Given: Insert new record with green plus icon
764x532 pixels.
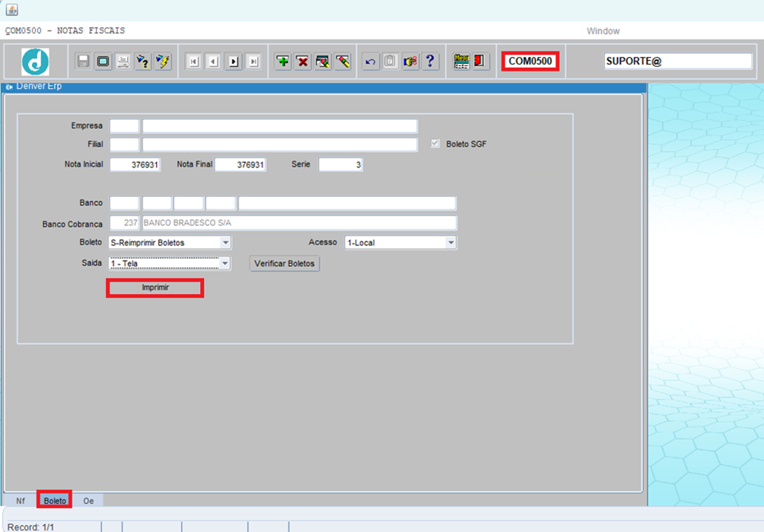Looking at the screenshot, I should tap(283, 62).
